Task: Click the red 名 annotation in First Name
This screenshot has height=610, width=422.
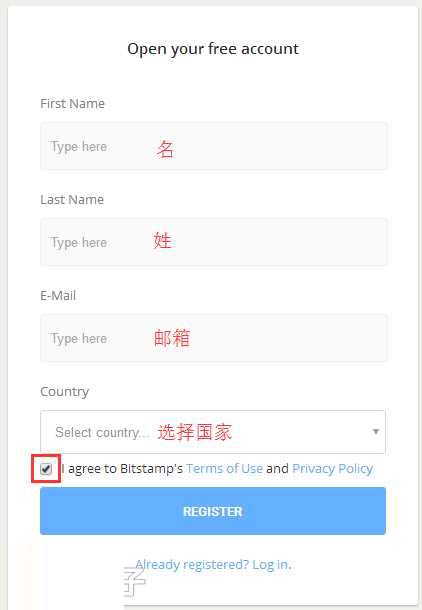Action: click(165, 149)
